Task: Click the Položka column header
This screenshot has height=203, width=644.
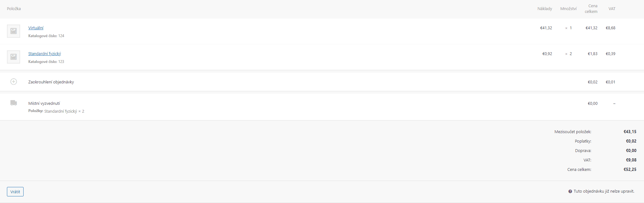Action: [14, 9]
